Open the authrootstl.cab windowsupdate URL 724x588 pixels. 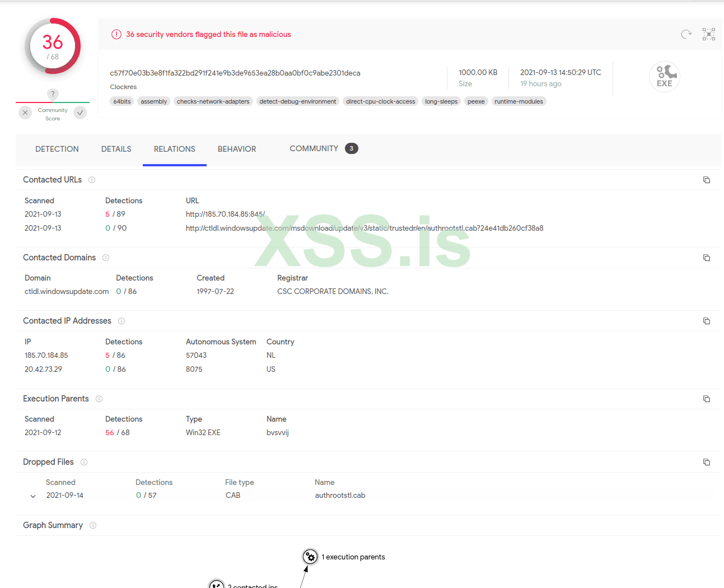(365, 228)
